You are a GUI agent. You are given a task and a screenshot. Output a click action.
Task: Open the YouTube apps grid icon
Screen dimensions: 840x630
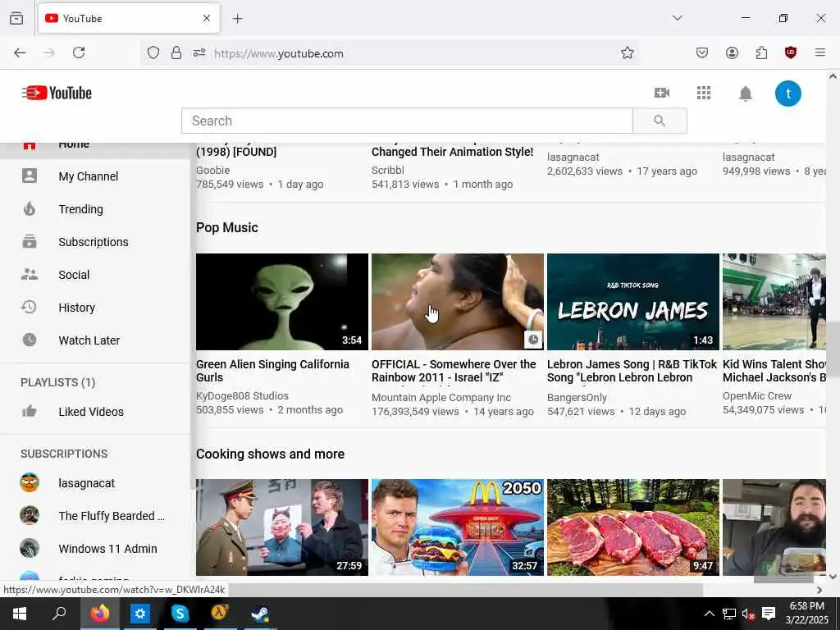[x=703, y=93]
